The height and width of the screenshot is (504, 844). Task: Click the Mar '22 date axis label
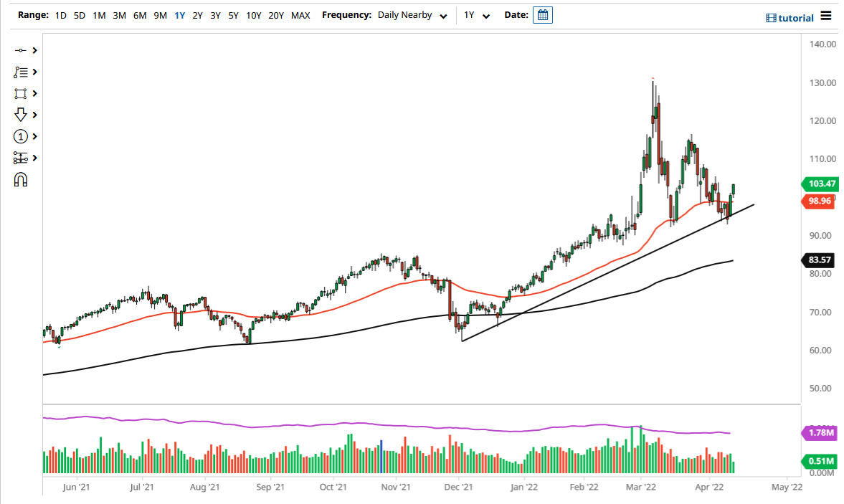click(640, 487)
